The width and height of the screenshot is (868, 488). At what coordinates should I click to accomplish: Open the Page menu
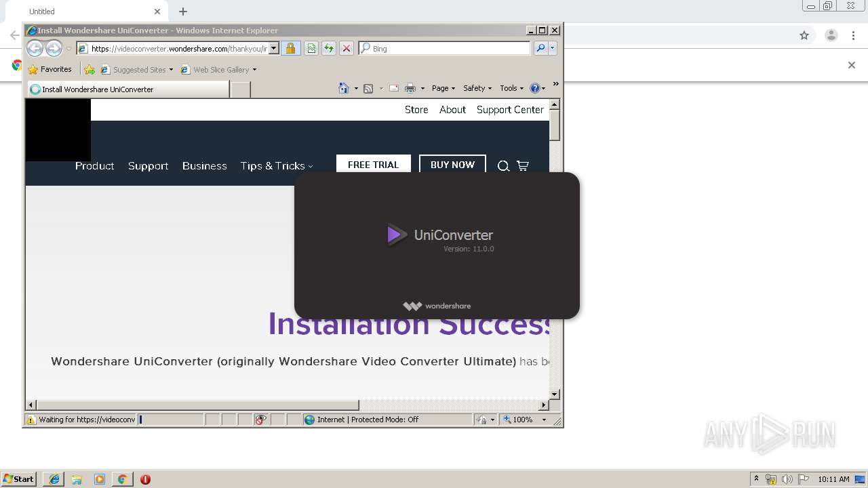[x=443, y=88]
